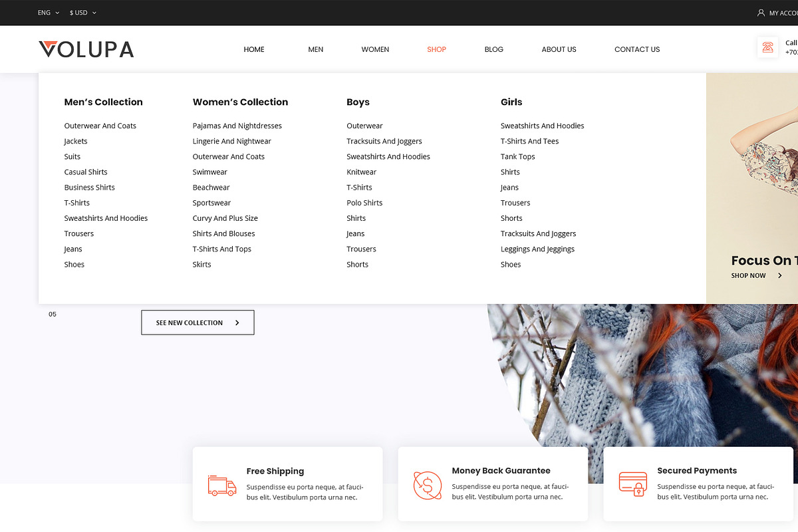Open the MEN menu item
This screenshot has width=798, height=532.
point(316,49)
